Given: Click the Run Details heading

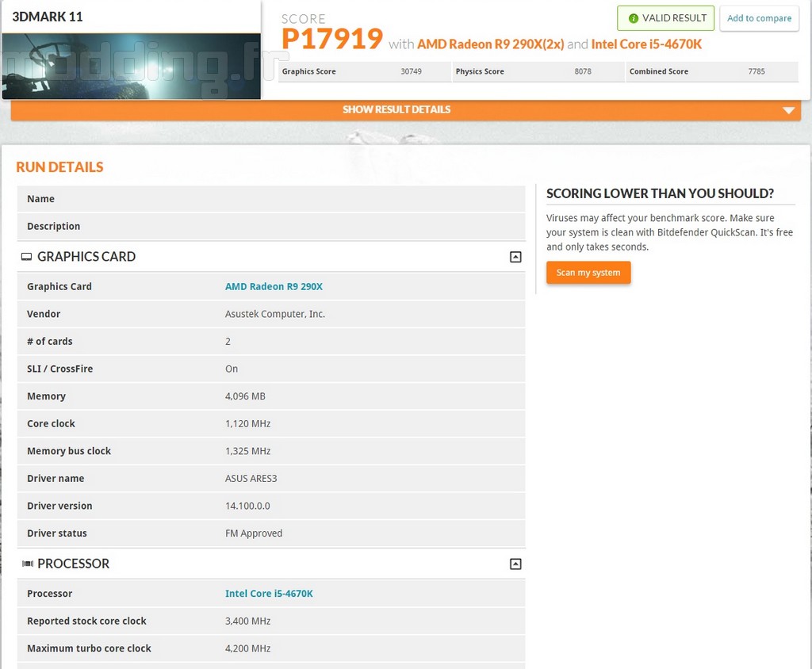Looking at the screenshot, I should coord(59,167).
